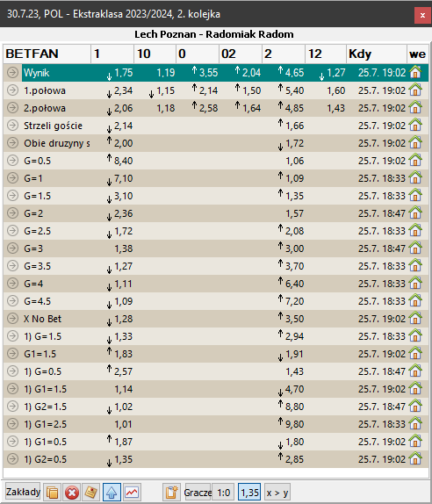Select the odds 4,65 in the Wynik row
Image resolution: width=432 pixels, height=504 pixels.
pyautogui.click(x=294, y=73)
